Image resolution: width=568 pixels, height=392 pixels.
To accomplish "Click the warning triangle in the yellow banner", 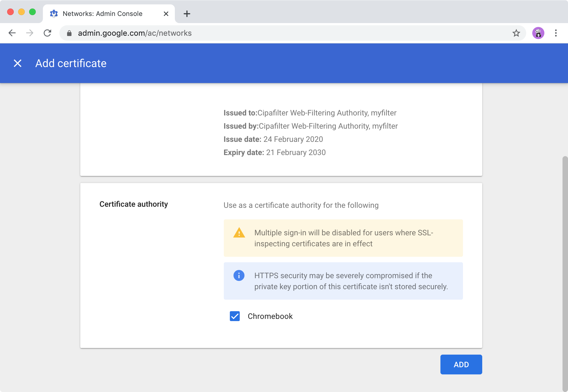I will point(239,233).
